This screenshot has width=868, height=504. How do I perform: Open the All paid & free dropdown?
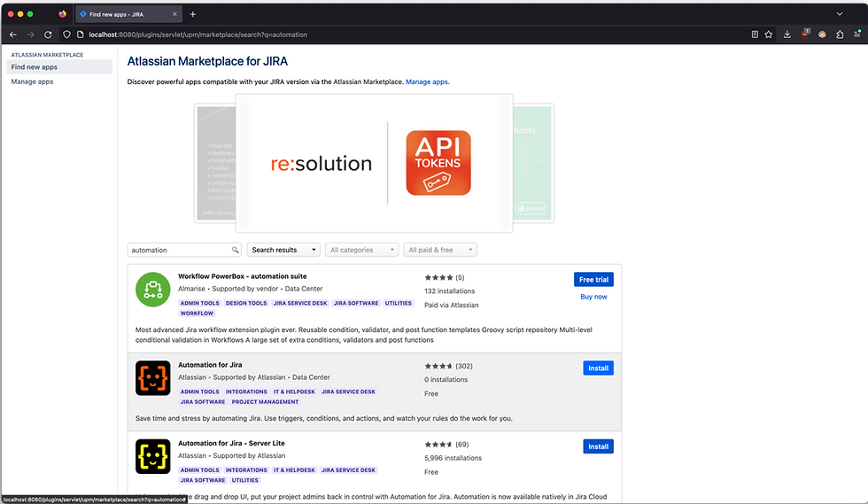click(440, 250)
